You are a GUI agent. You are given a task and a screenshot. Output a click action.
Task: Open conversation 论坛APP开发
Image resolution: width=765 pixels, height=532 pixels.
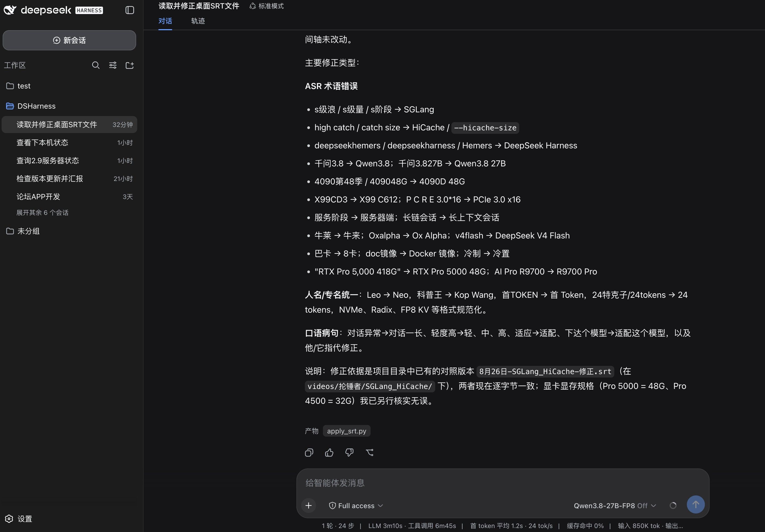[x=69, y=197]
